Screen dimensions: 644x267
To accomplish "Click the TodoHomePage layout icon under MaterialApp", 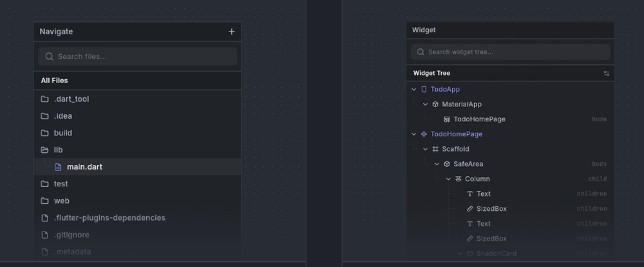I will tap(447, 119).
